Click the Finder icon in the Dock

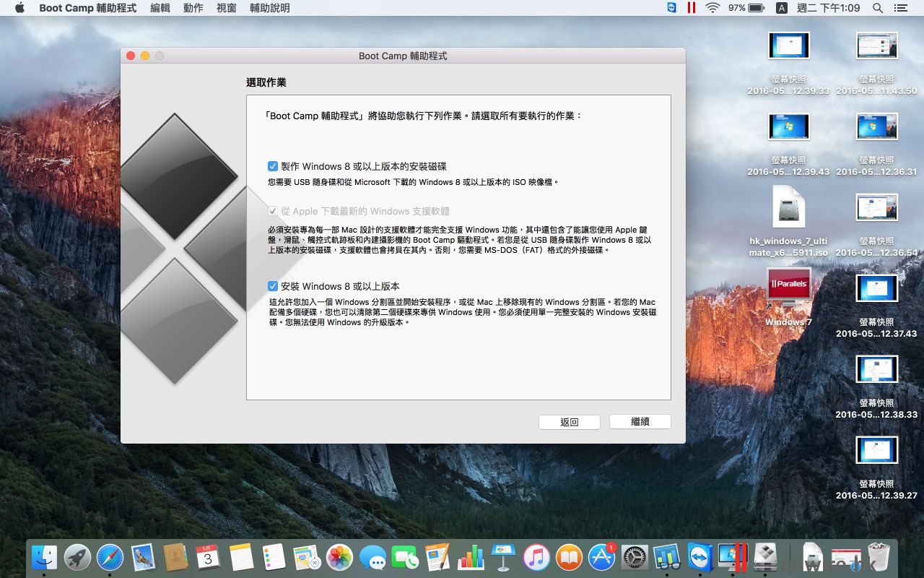(44, 558)
